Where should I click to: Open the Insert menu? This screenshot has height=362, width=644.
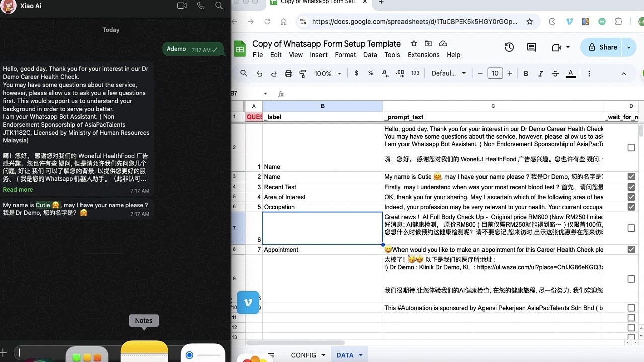pyautogui.click(x=319, y=55)
